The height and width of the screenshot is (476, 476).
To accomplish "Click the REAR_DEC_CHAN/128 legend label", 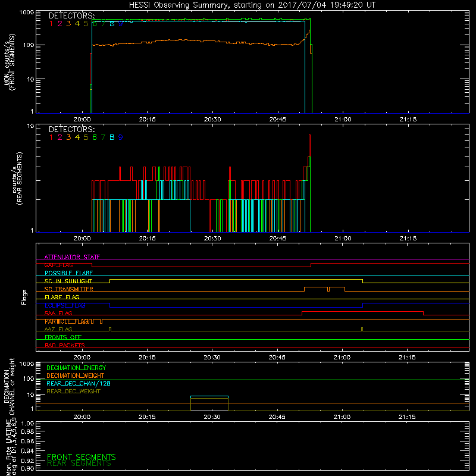I will [79, 383].
